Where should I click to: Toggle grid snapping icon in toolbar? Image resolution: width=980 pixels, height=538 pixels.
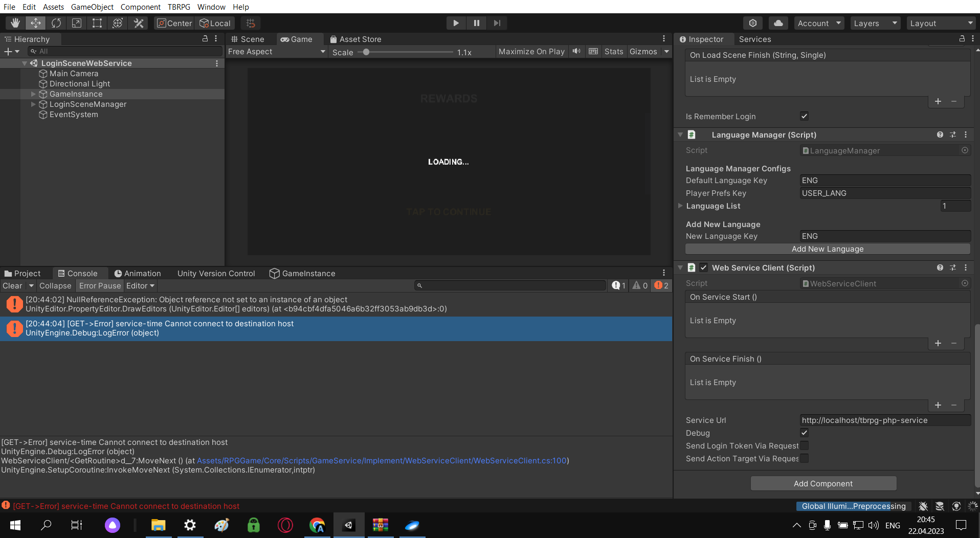pos(250,23)
